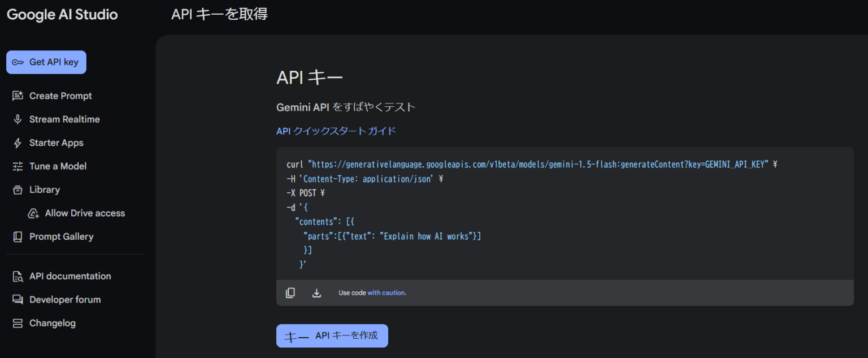Screen dimensions: 868x358
Task: Download the code snippet
Action: click(316, 292)
